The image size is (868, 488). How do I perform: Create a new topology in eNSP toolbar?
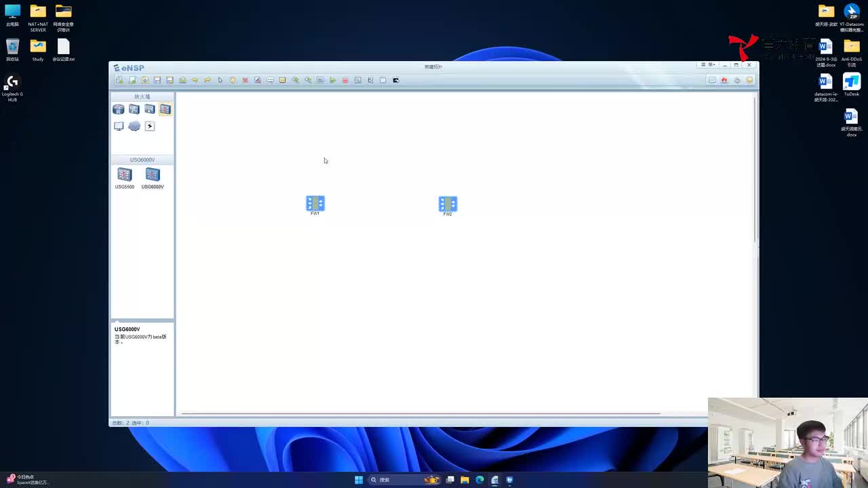(119, 80)
